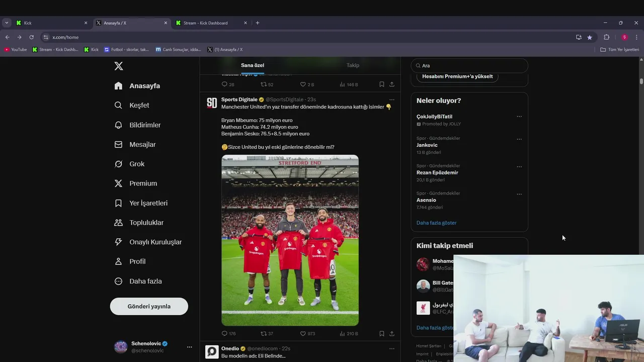Click Hesabını Premium+'a yükselt
The image size is (644, 362).
tap(457, 76)
